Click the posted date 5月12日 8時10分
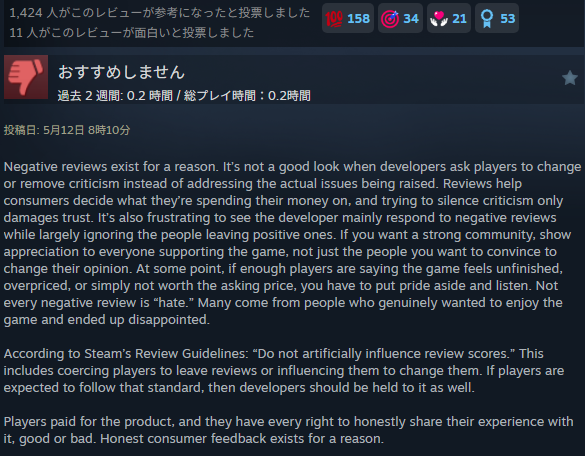 tap(87, 130)
